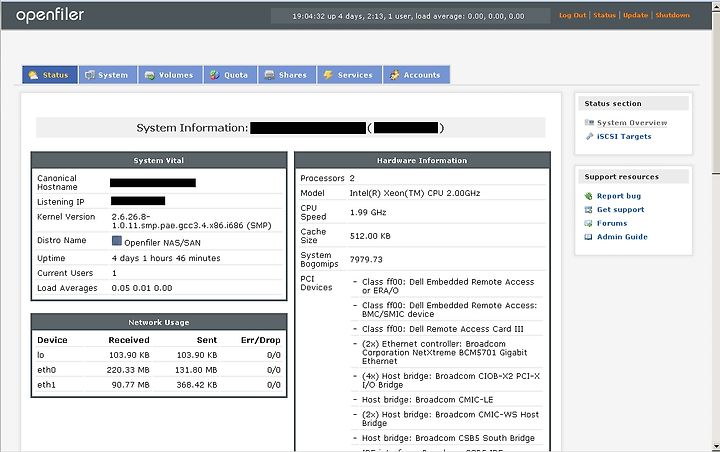Click the Status tab sun icon
720x452 pixels.
(x=33, y=75)
